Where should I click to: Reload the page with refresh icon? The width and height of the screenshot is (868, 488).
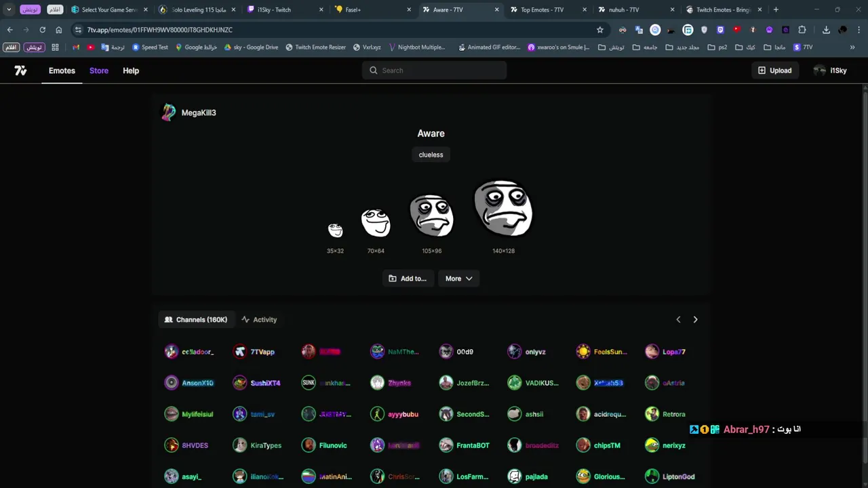click(x=42, y=30)
